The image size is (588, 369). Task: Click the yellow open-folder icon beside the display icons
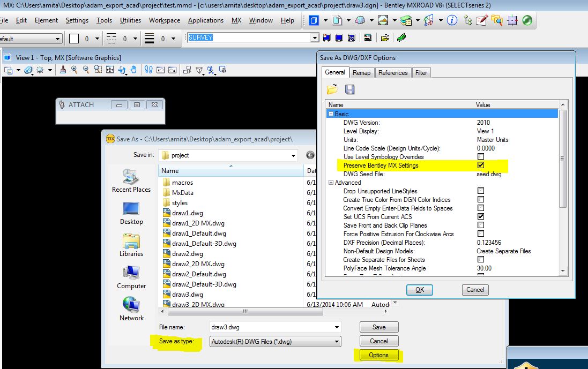click(385, 38)
